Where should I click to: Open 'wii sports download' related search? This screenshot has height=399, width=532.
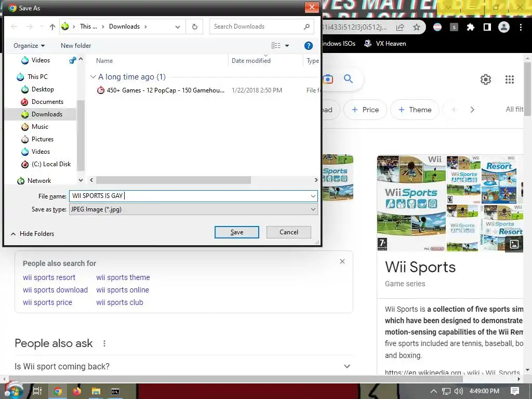(55, 290)
